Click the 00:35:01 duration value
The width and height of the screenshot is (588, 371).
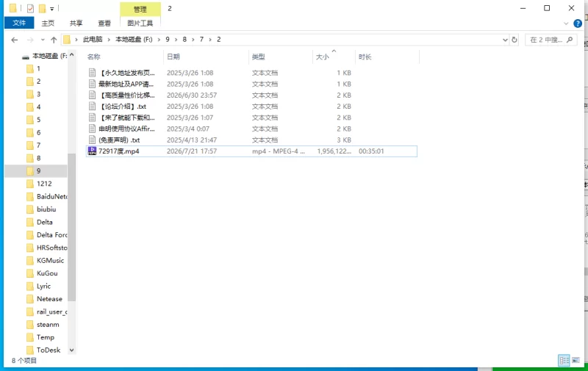coord(371,151)
